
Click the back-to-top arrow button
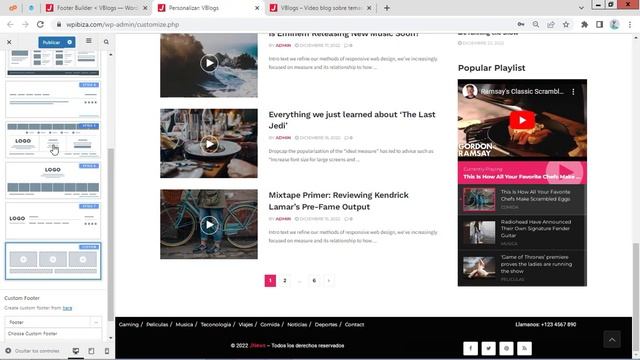click(x=612, y=340)
